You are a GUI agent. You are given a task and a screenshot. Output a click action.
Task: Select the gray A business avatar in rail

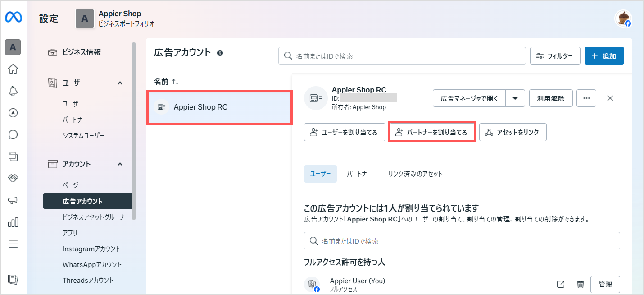coord(13,47)
